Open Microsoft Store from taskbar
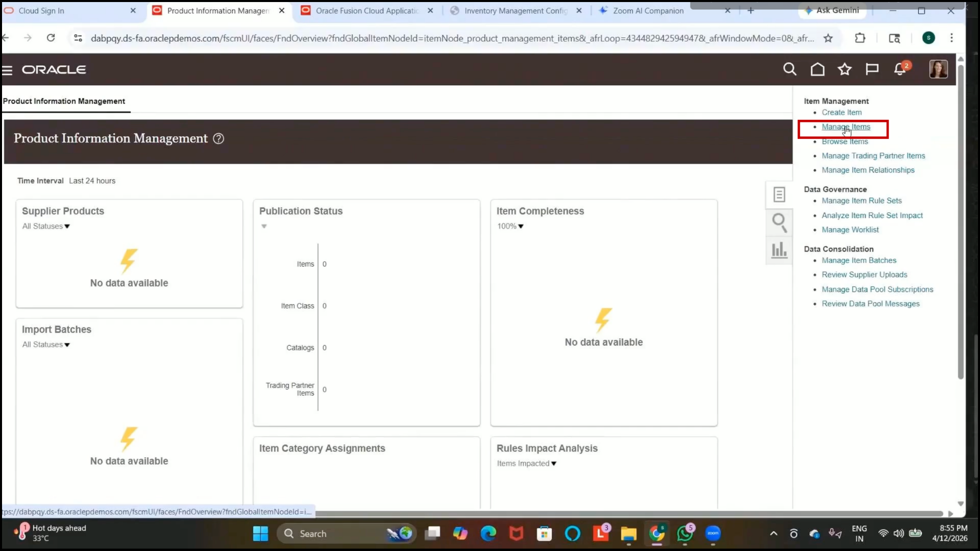The width and height of the screenshot is (980, 551). tap(544, 534)
